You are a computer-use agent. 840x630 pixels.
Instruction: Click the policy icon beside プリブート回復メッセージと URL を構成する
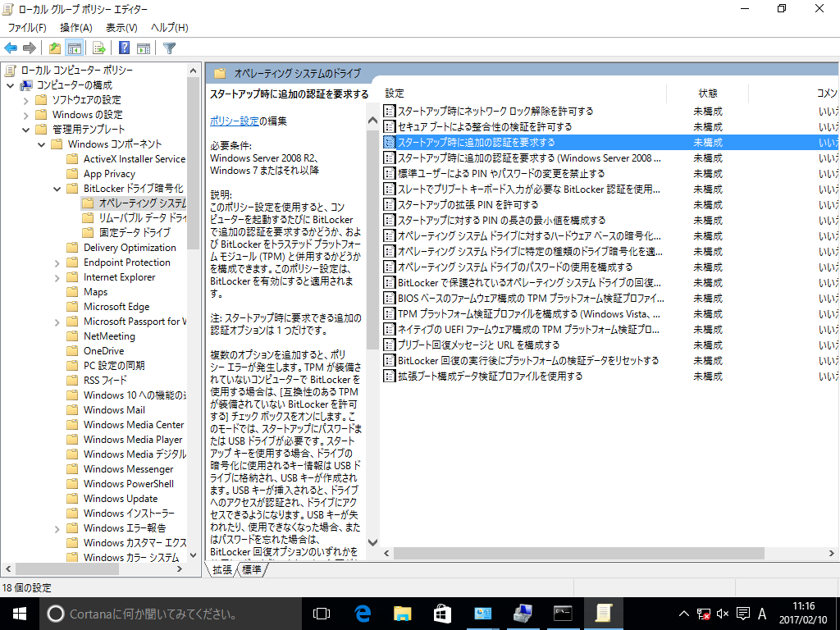click(x=390, y=345)
